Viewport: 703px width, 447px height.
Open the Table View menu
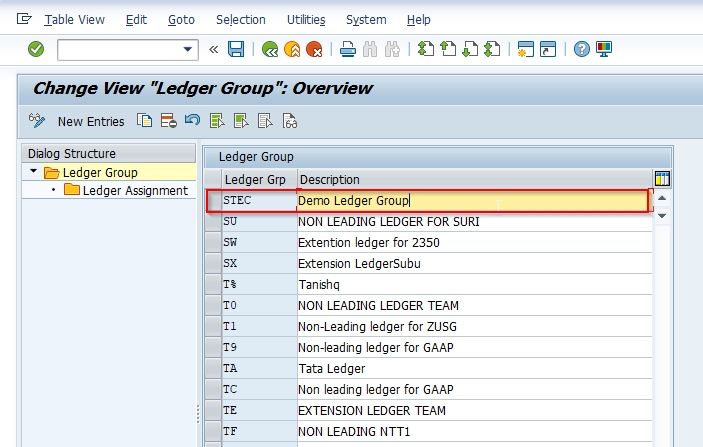tap(74, 20)
